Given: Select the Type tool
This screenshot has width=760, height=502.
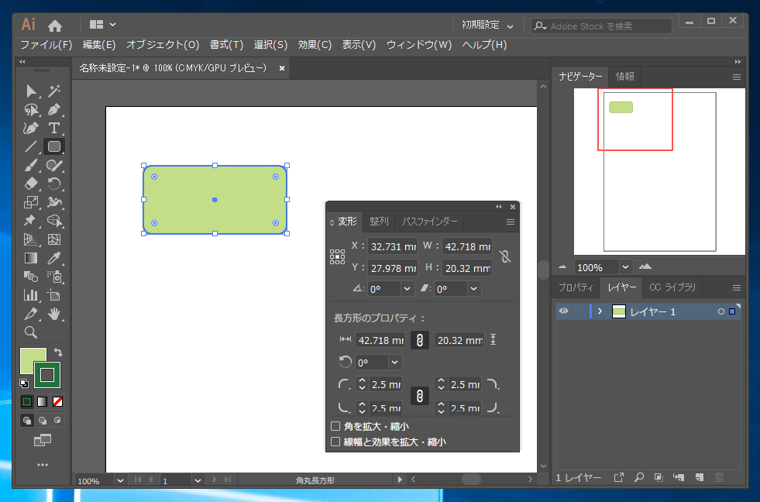Looking at the screenshot, I should pyautogui.click(x=54, y=128).
